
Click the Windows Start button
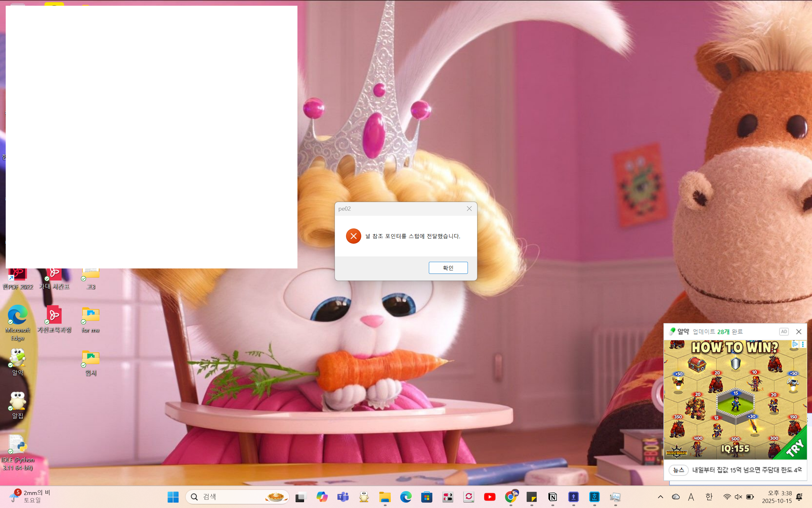tap(173, 497)
